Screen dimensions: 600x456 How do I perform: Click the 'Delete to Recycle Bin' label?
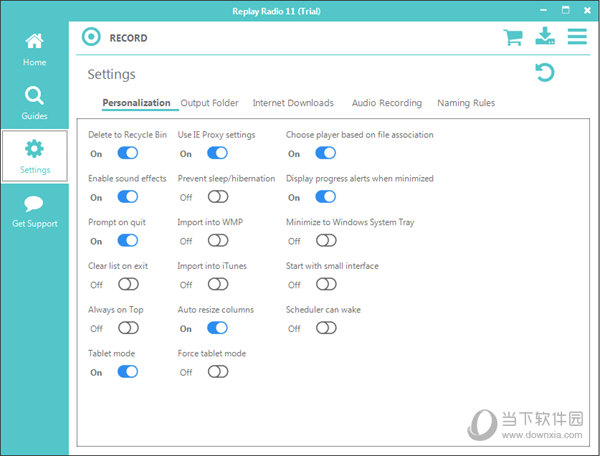127,135
